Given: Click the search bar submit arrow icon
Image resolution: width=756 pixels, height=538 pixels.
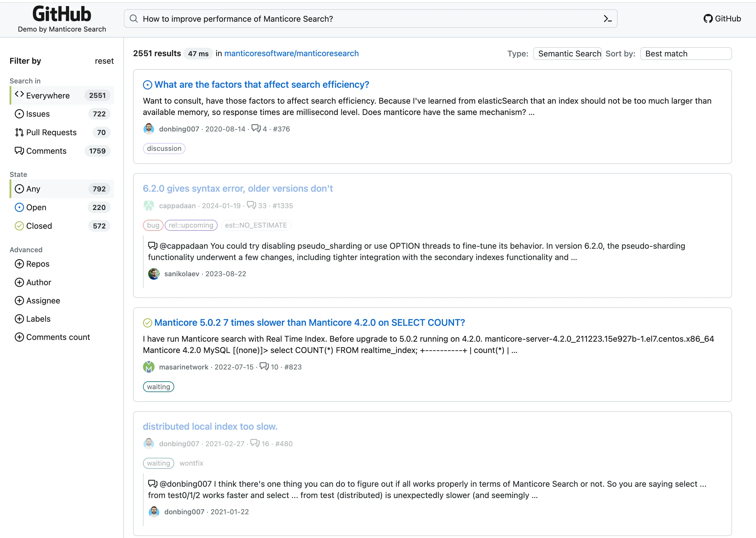Looking at the screenshot, I should [608, 18].
